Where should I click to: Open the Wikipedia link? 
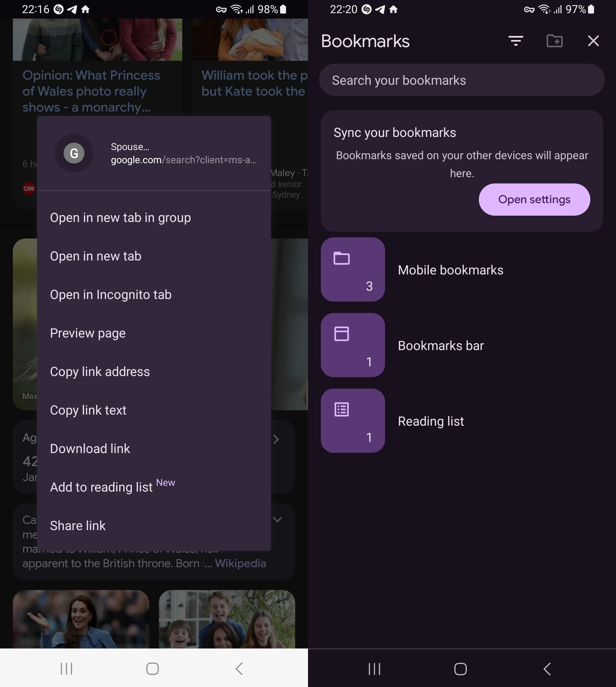(240, 563)
